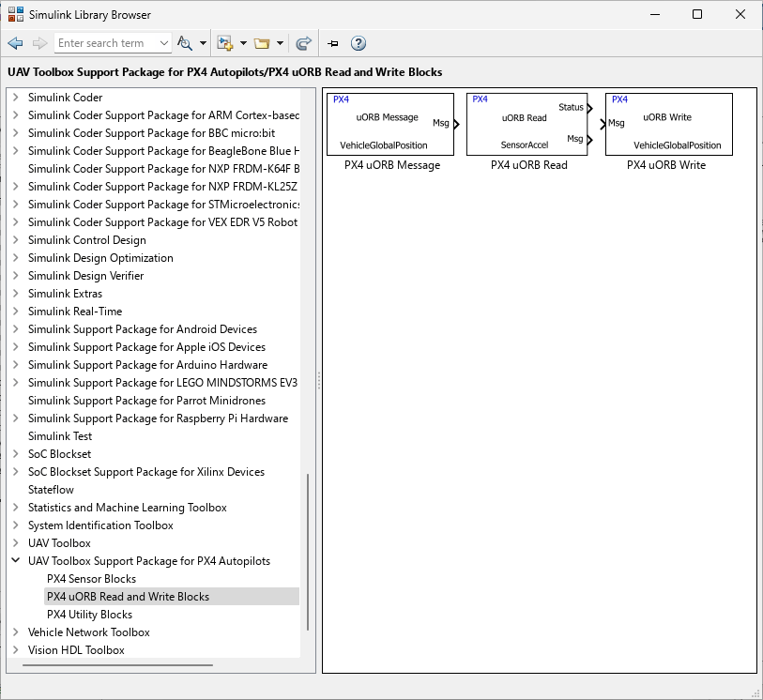
Task: Expand Simulink Support Package for LEGO MINDSTORMS EV3
Action: [x=16, y=383]
